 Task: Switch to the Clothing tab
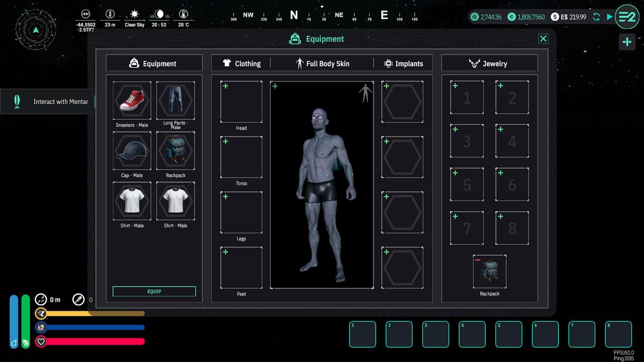[x=242, y=64]
